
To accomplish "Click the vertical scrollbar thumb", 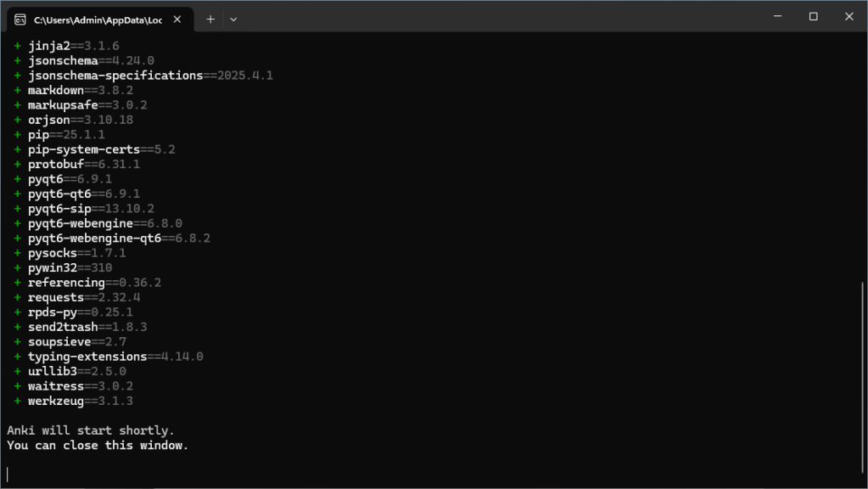I will [x=863, y=382].
